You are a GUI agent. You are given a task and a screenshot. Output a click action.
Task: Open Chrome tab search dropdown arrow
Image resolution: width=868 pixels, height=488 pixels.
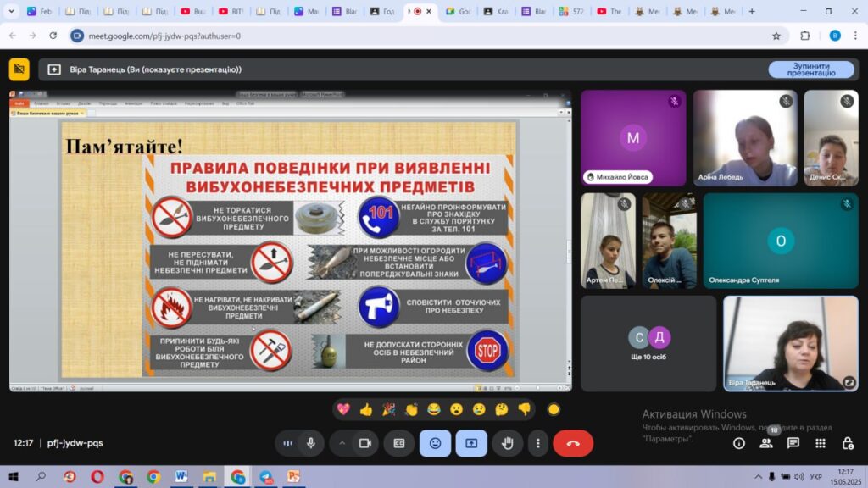click(11, 11)
